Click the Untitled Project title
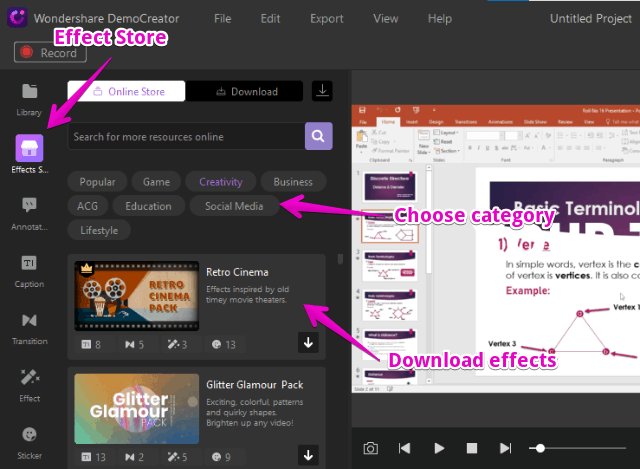This screenshot has height=469, width=640. point(591,18)
